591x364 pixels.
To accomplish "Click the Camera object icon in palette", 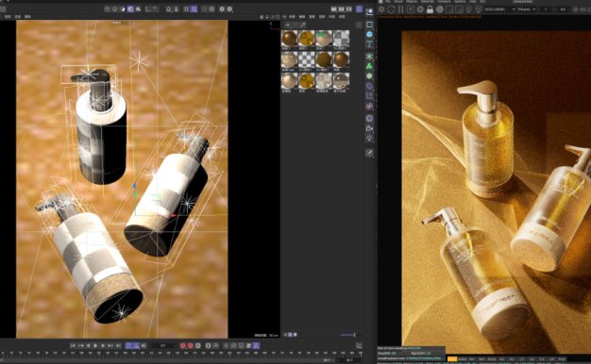I will (369, 128).
